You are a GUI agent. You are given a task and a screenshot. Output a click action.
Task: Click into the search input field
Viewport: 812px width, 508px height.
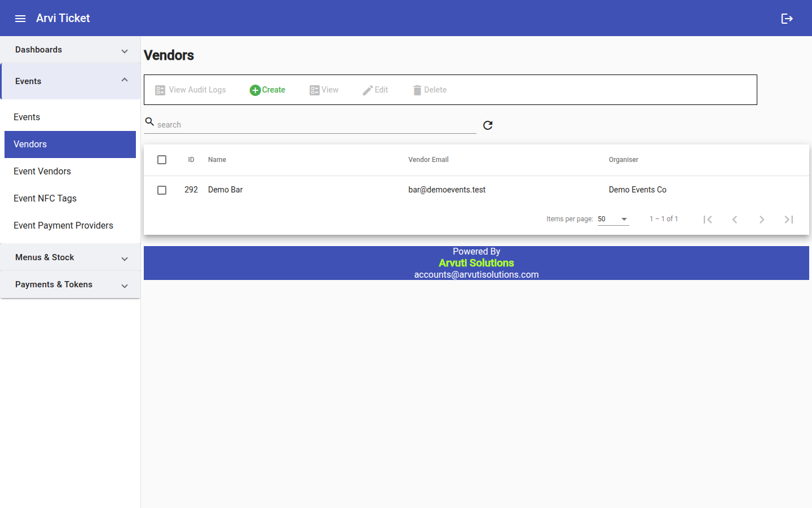click(x=316, y=125)
